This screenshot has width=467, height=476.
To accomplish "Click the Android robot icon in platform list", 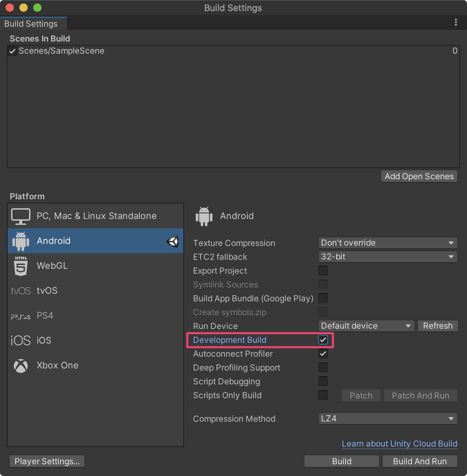I will click(21, 241).
